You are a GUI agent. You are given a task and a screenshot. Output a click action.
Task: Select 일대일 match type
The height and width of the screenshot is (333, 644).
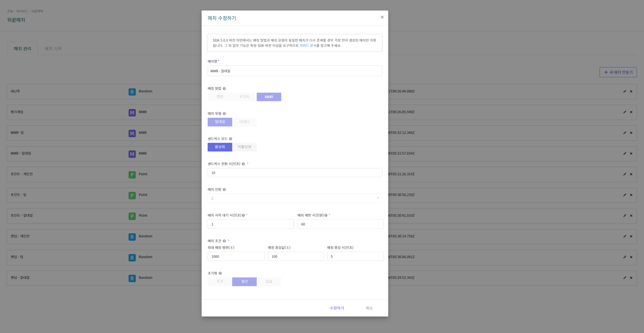(220, 122)
